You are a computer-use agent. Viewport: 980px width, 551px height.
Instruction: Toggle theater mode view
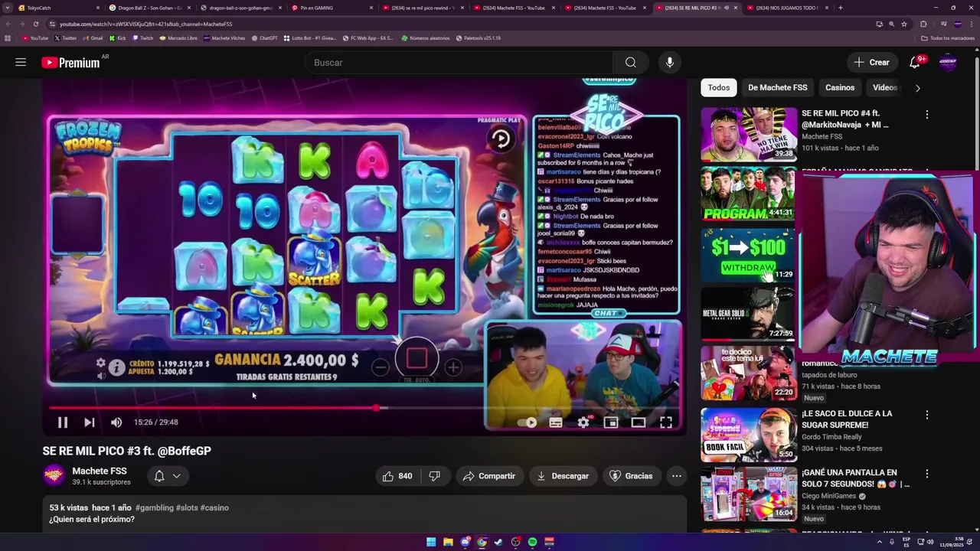(639, 422)
